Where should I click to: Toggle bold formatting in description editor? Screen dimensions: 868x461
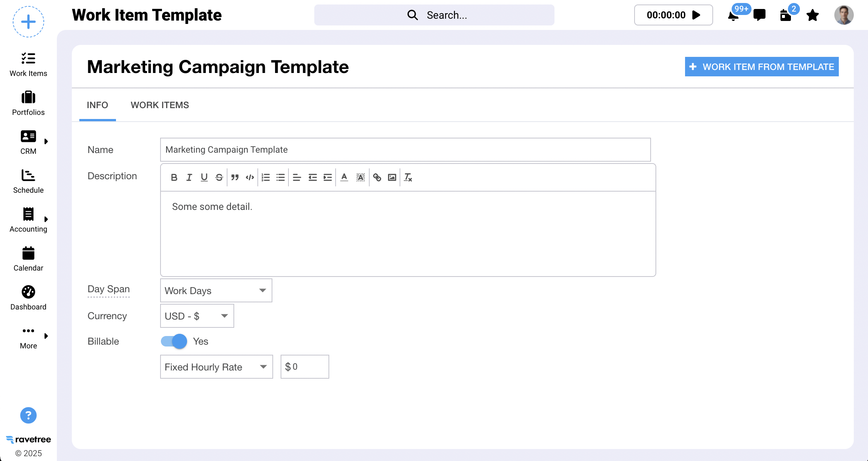[x=174, y=177]
